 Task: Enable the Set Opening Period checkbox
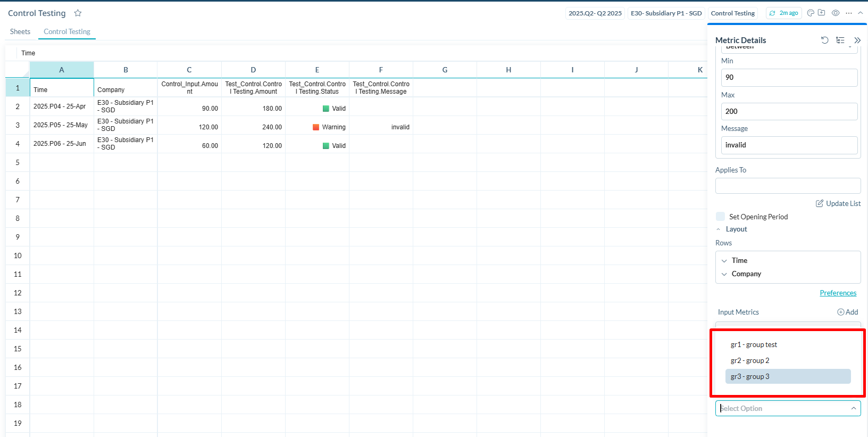click(721, 217)
